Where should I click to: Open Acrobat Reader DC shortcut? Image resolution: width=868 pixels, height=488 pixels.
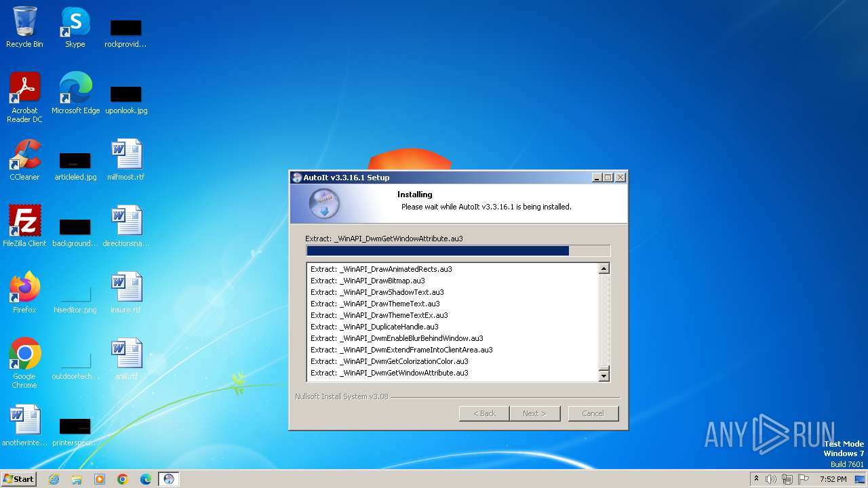[x=24, y=98]
